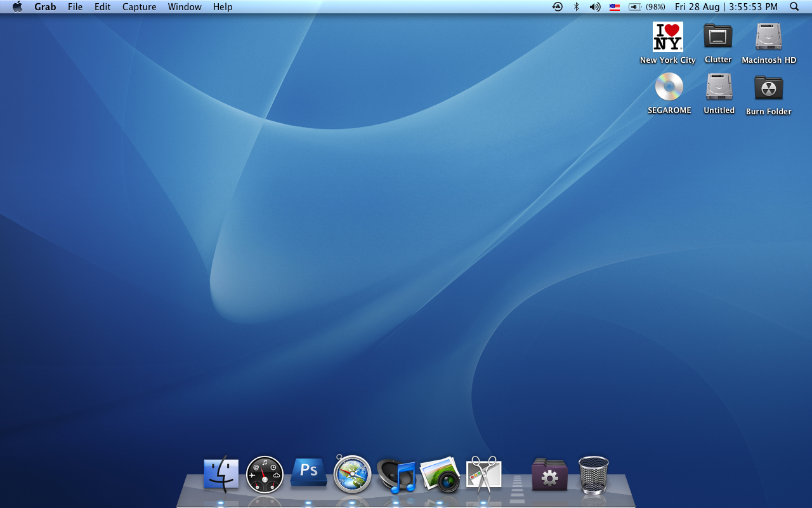Open iPhoto camera icon in Dock

[x=440, y=474]
